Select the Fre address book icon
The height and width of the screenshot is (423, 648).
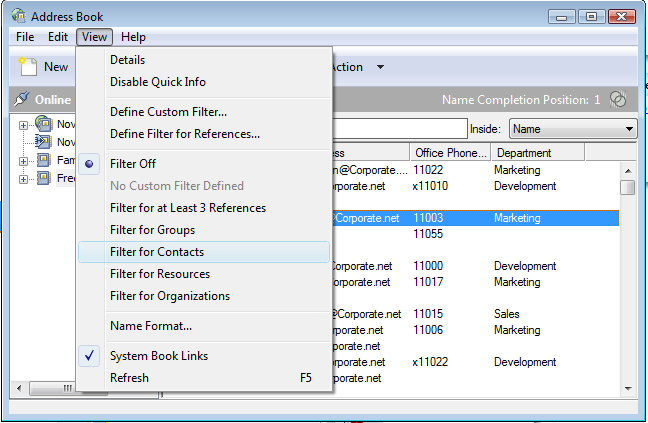coord(44,178)
